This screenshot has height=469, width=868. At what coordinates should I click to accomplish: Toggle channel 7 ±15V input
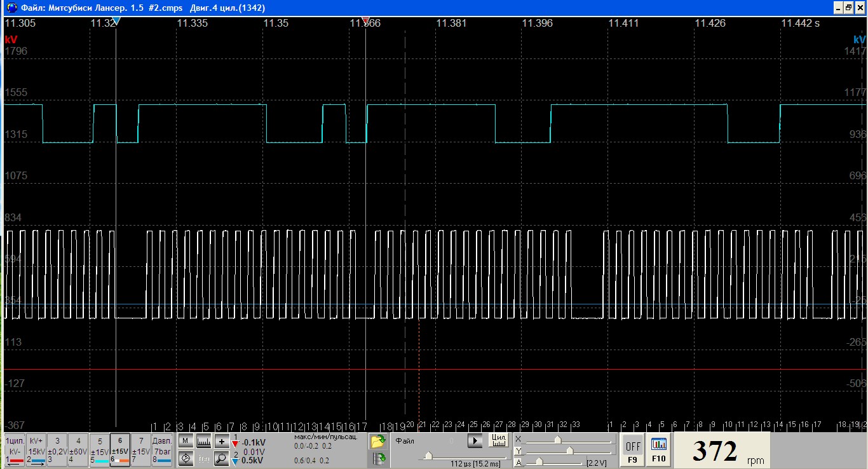141,449
